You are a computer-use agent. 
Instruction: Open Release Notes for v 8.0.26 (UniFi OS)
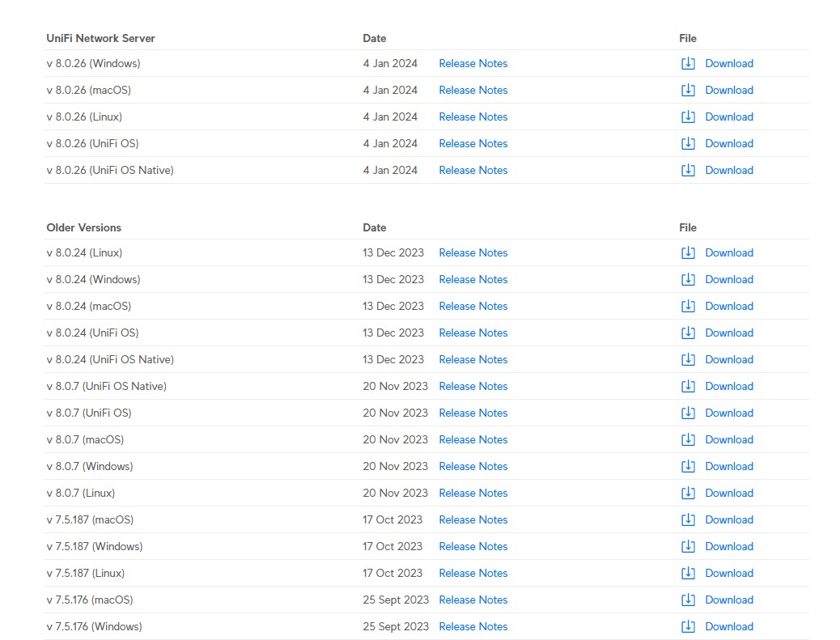tap(473, 143)
